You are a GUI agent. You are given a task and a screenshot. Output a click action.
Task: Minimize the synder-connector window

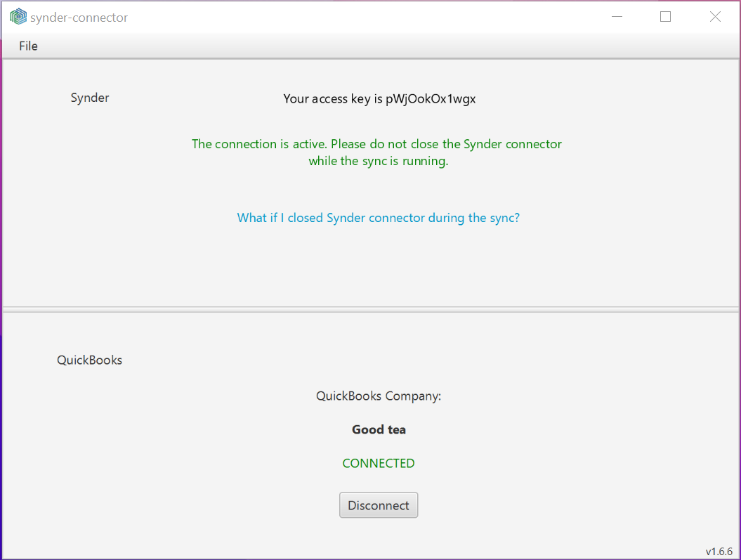point(617,17)
